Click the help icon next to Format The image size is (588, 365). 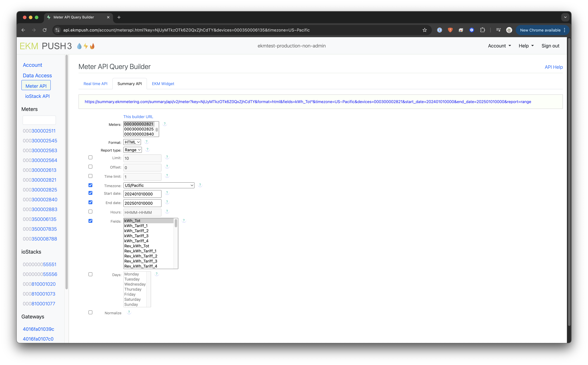coord(146,142)
